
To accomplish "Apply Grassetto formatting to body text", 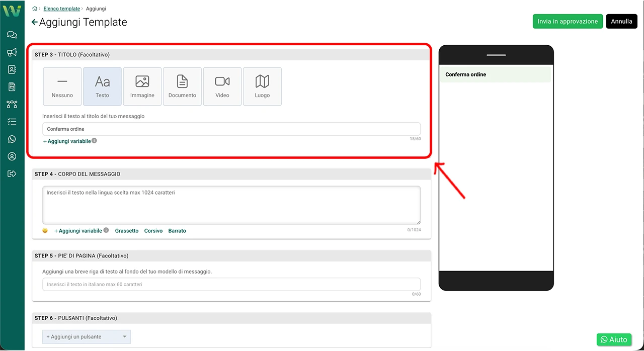I will click(x=127, y=231).
